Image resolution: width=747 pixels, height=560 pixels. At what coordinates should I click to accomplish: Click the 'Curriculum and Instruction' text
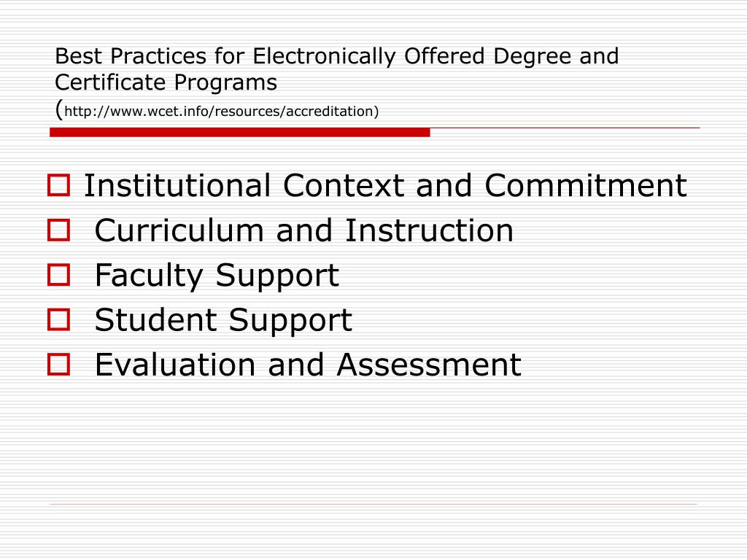304,230
